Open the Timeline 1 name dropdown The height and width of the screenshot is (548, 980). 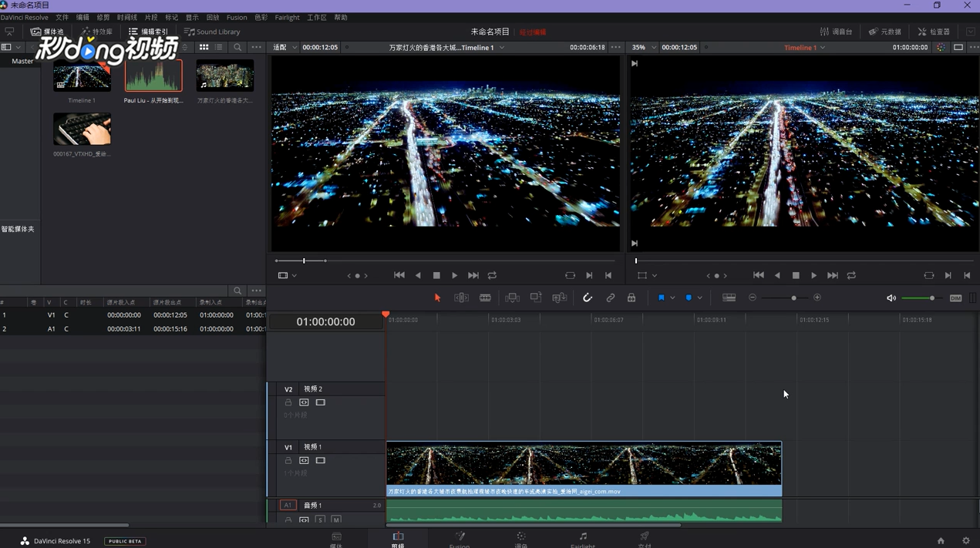tap(804, 47)
